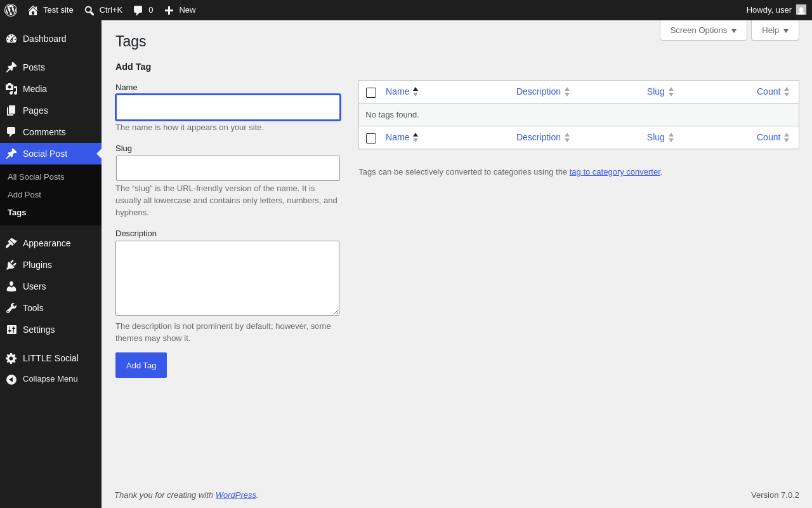
Task: Click the user avatar in top right
Action: (801, 10)
